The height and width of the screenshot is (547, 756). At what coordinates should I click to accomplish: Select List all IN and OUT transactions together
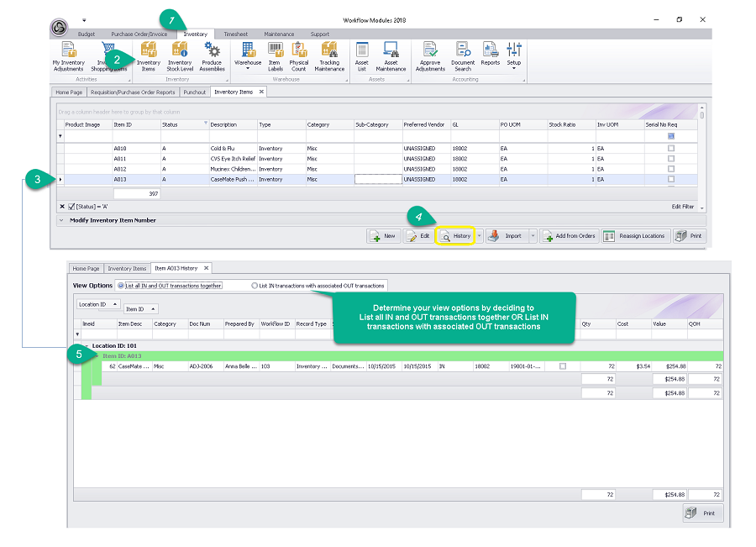(x=122, y=286)
